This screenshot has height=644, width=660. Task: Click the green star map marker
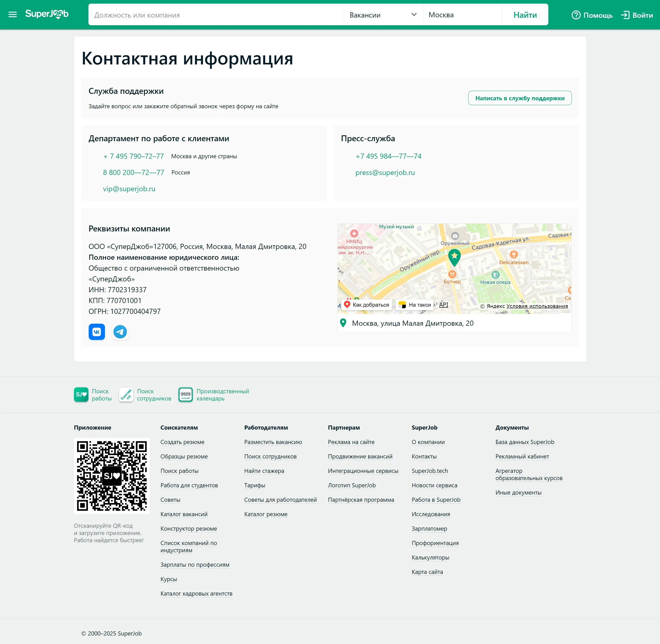(454, 257)
